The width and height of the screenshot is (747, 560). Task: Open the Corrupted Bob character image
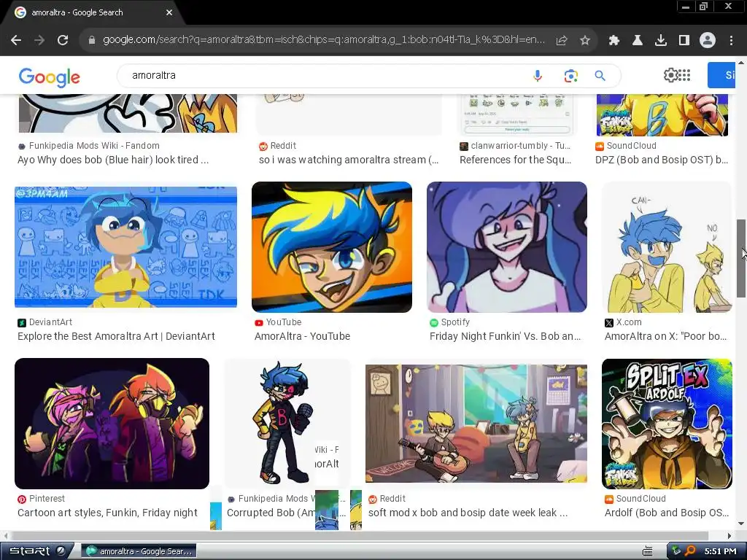pos(287,424)
